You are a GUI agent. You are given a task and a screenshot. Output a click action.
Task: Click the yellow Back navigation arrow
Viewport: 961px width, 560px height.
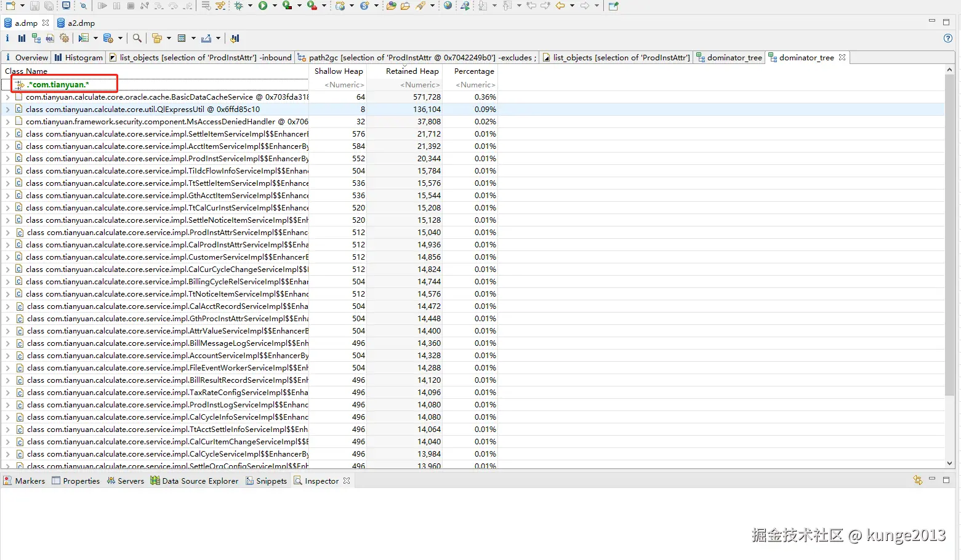560,6
